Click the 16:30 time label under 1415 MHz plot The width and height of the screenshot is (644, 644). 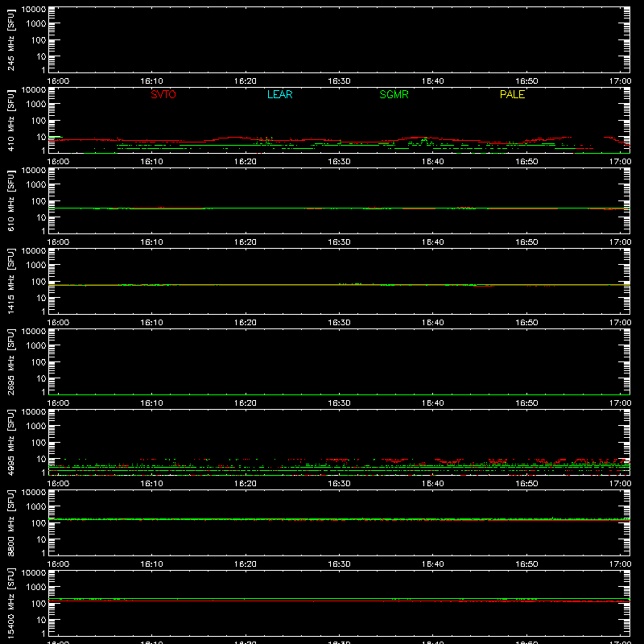(x=339, y=323)
